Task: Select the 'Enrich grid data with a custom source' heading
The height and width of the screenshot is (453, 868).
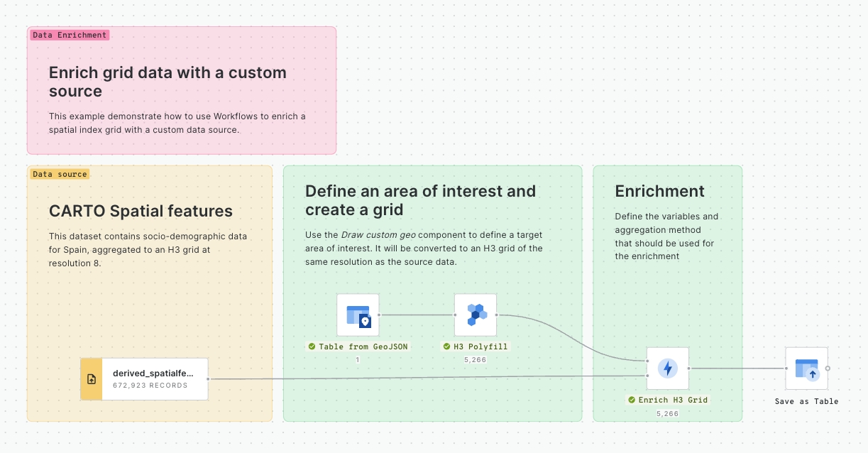Action: [x=167, y=82]
